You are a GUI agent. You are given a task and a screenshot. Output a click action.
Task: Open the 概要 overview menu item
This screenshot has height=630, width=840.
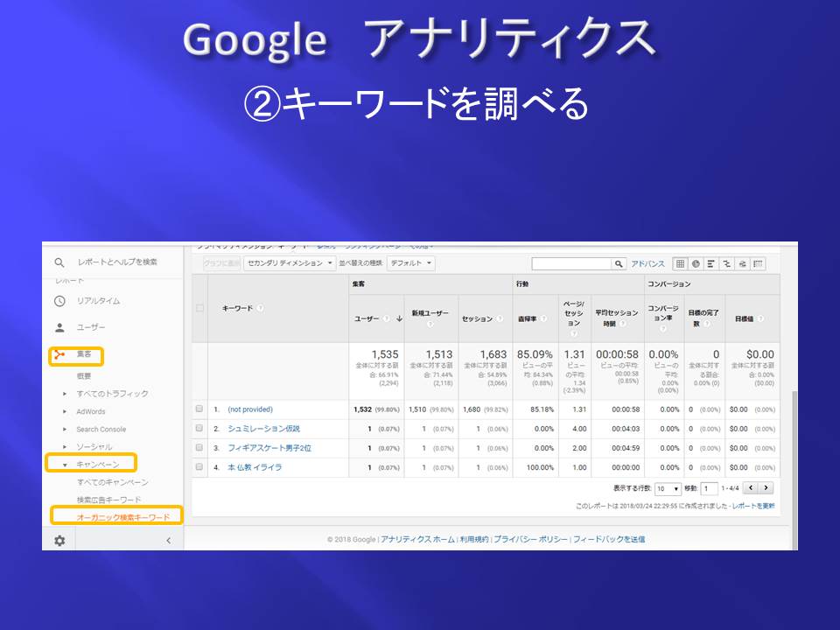(84, 376)
